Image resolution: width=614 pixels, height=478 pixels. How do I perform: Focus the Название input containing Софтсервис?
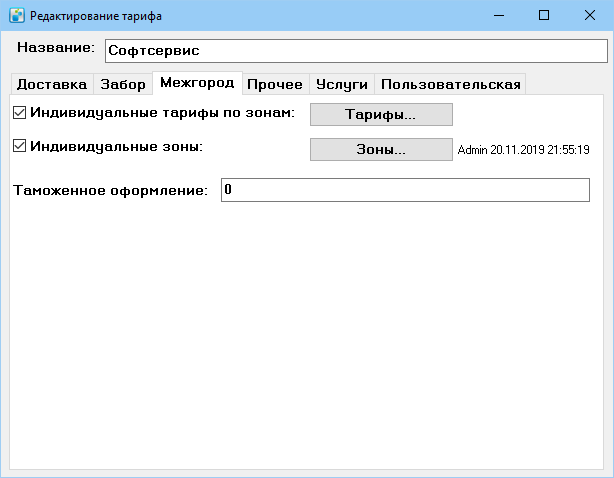pyautogui.click(x=356, y=51)
